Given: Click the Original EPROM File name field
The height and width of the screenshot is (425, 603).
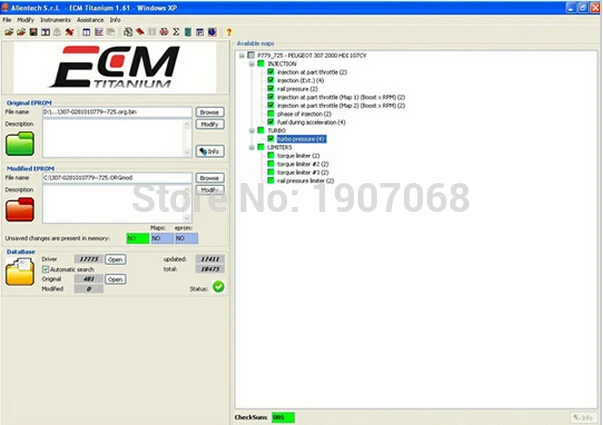Looking at the screenshot, I should pos(117,112).
